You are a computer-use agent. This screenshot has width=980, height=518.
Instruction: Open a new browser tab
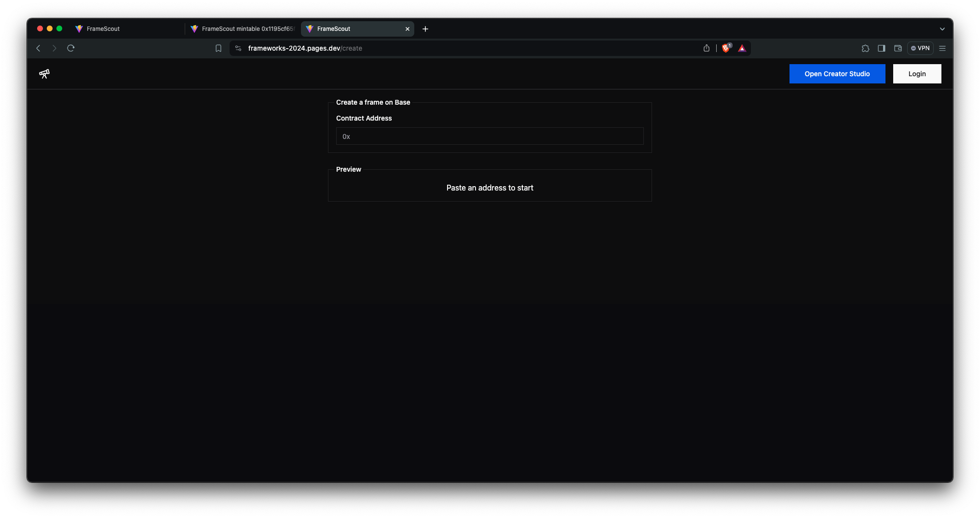click(425, 29)
